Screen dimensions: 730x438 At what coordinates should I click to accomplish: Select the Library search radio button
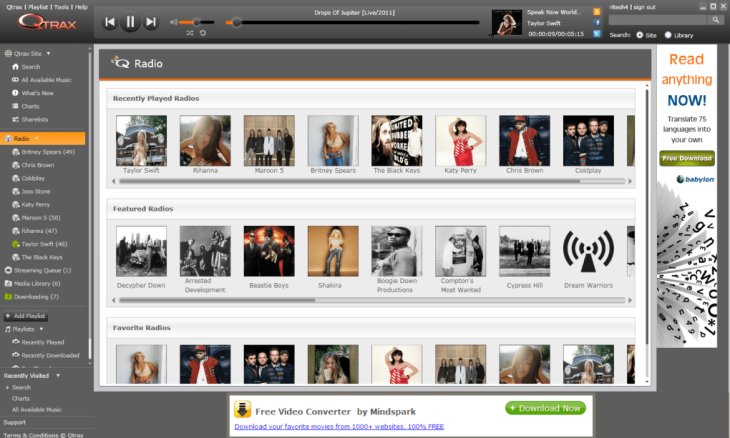point(669,35)
